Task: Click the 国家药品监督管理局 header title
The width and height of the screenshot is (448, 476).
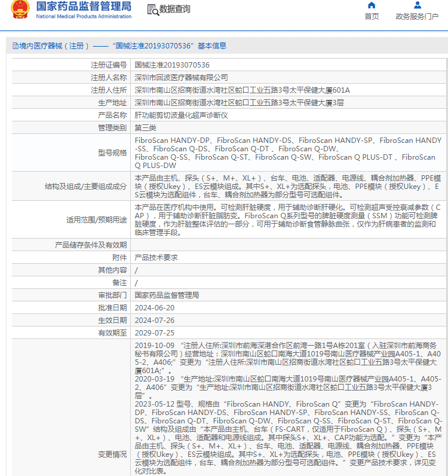Action: pyautogui.click(x=84, y=6)
